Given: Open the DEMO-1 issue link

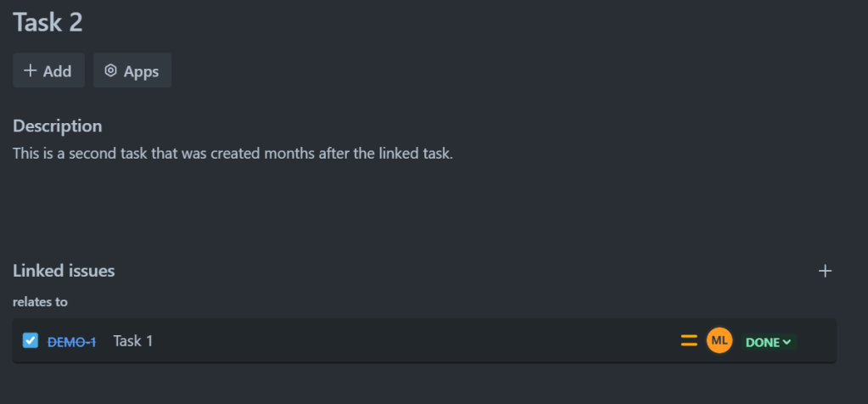Looking at the screenshot, I should click(71, 341).
